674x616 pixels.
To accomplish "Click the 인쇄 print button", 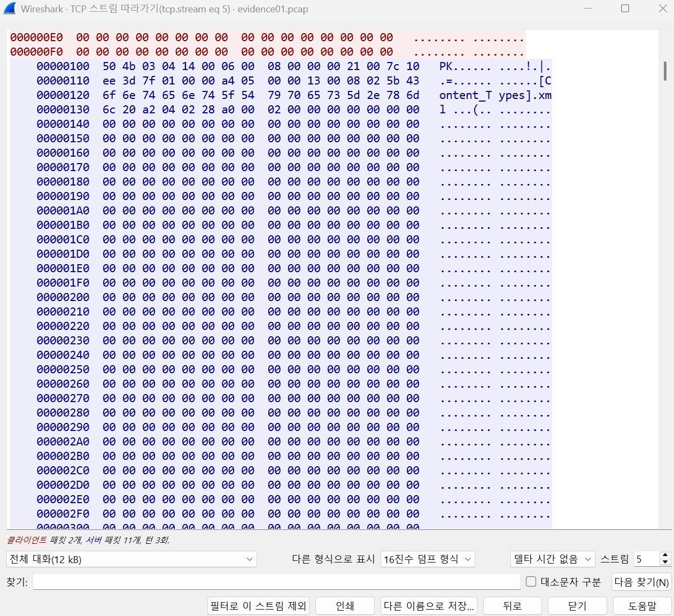I will click(345, 606).
